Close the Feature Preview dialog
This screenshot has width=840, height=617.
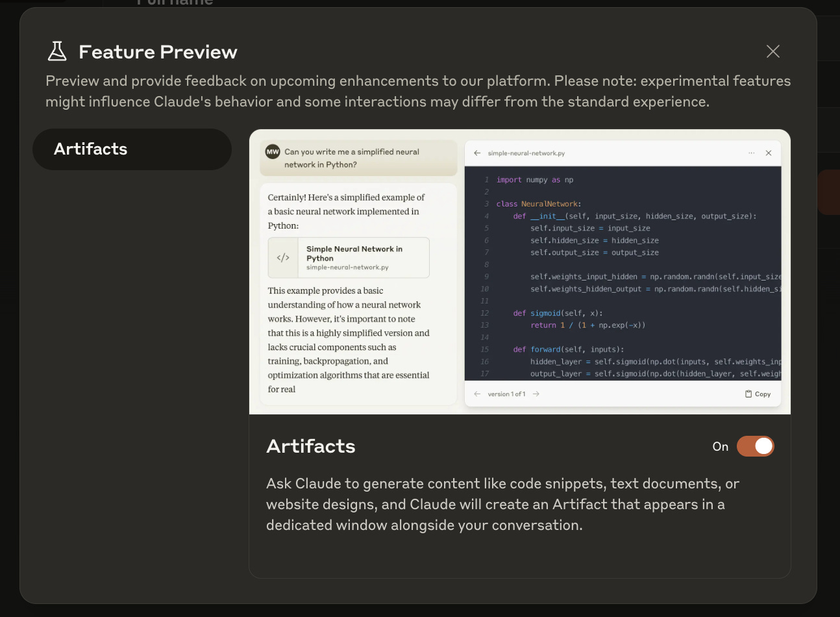coord(772,51)
